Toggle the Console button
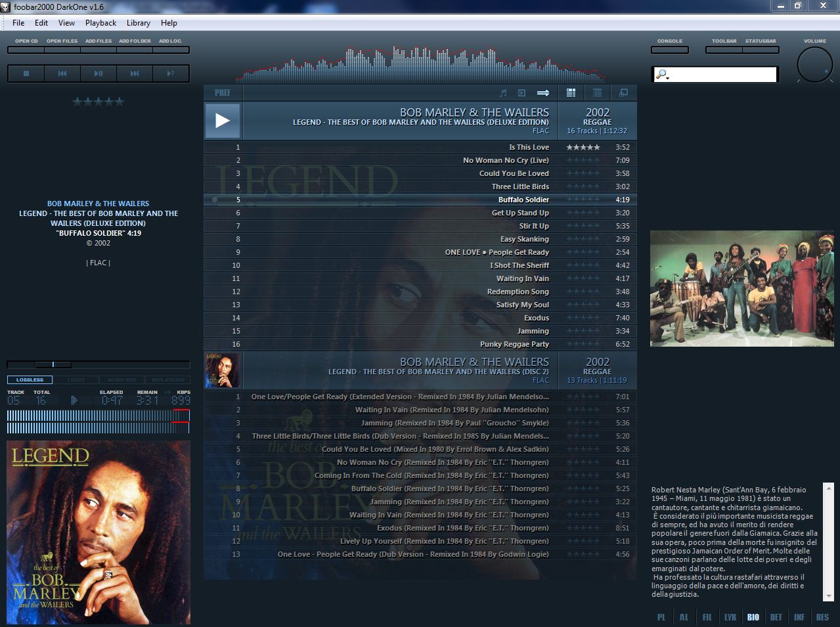The height and width of the screenshot is (627, 840). tap(670, 49)
